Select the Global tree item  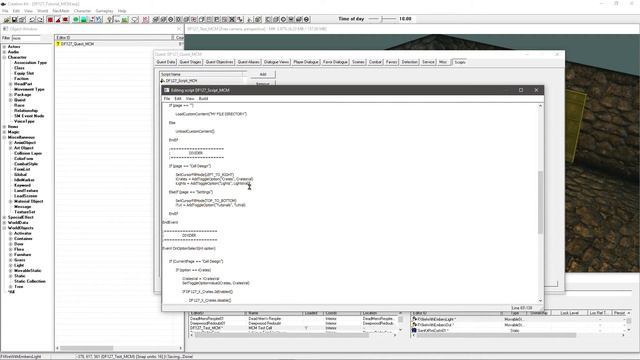20,174
